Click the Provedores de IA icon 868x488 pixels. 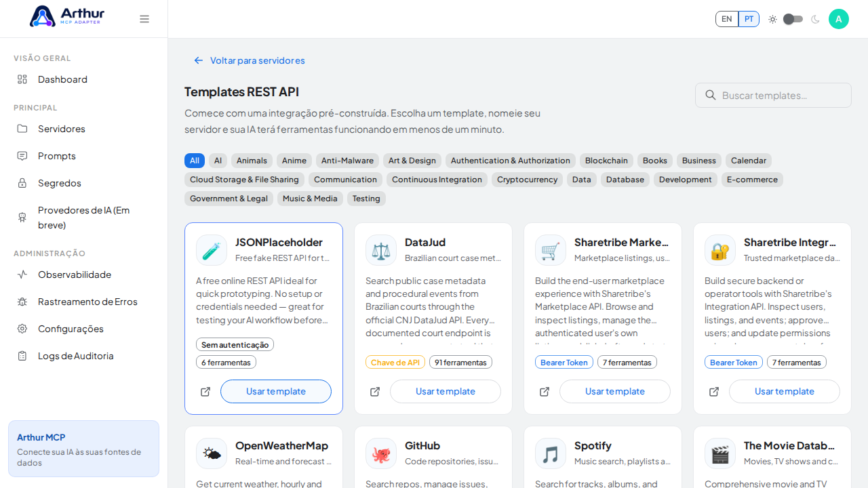tap(22, 218)
